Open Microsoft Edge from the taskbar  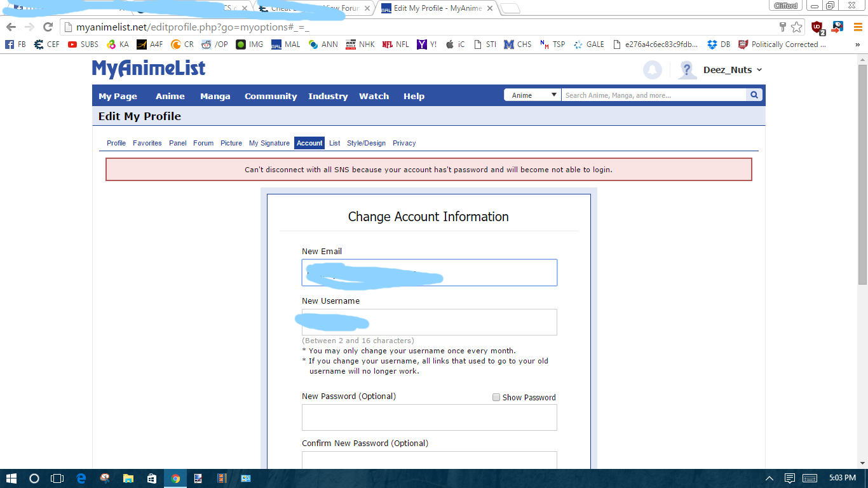(81, 478)
